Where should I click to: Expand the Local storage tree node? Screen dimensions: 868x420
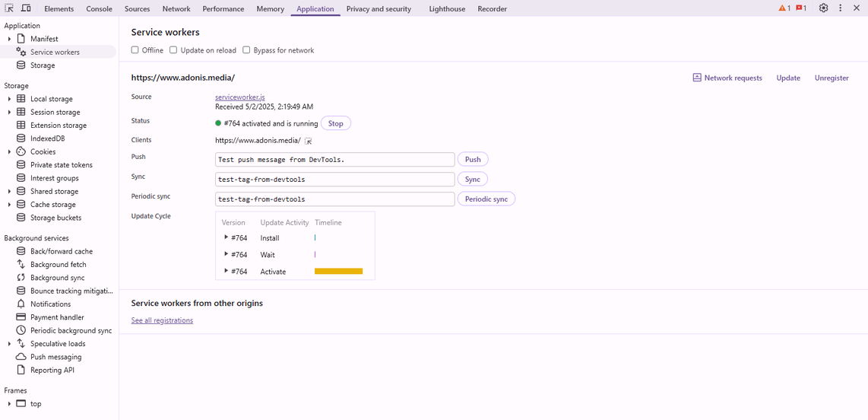[9, 99]
